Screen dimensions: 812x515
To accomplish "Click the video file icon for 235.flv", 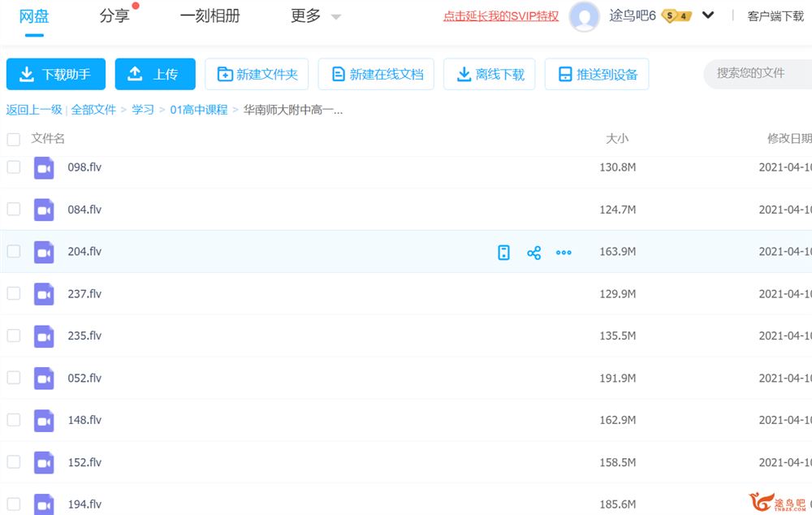I will pos(44,336).
